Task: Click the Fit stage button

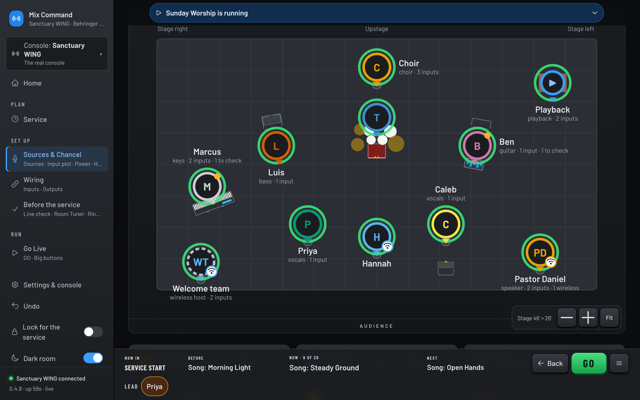Action: click(609, 318)
